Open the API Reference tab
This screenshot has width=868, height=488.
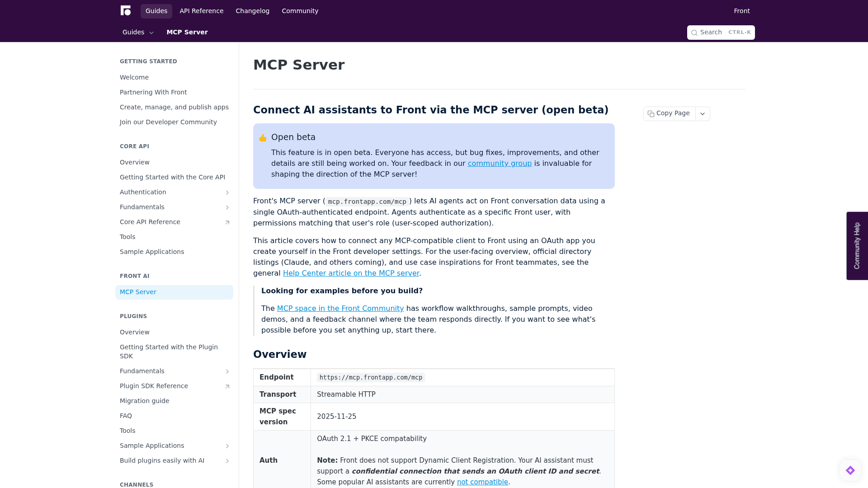pos(202,11)
